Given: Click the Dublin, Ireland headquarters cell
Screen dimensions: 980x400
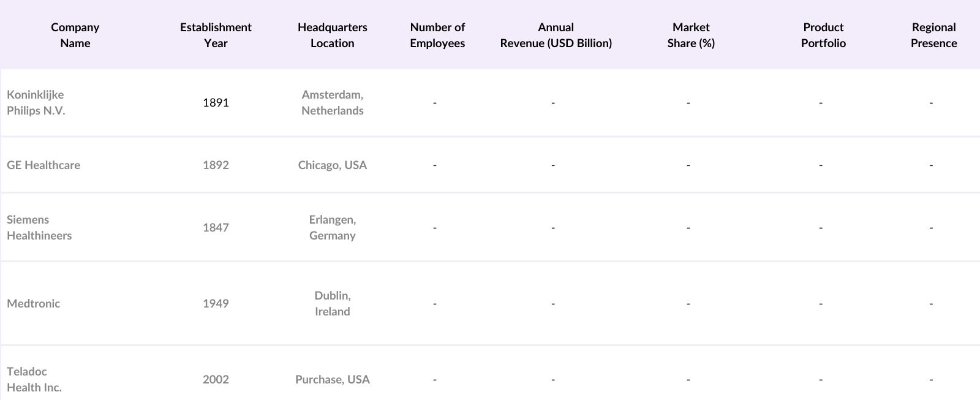Looking at the screenshot, I should tap(332, 303).
